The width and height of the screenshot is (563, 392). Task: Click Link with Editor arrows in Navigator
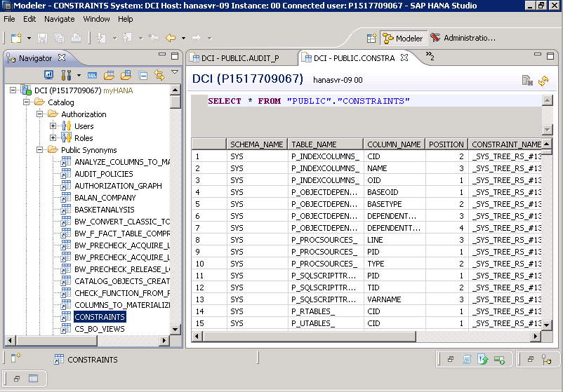(x=159, y=75)
